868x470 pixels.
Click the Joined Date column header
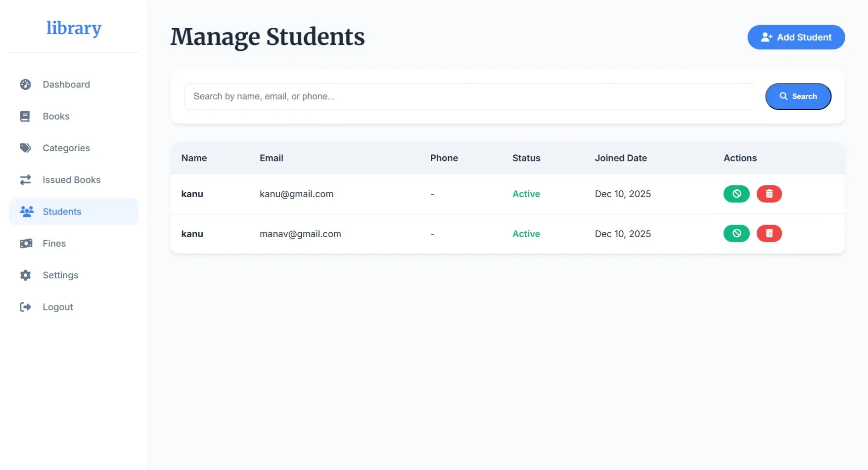[x=621, y=158]
